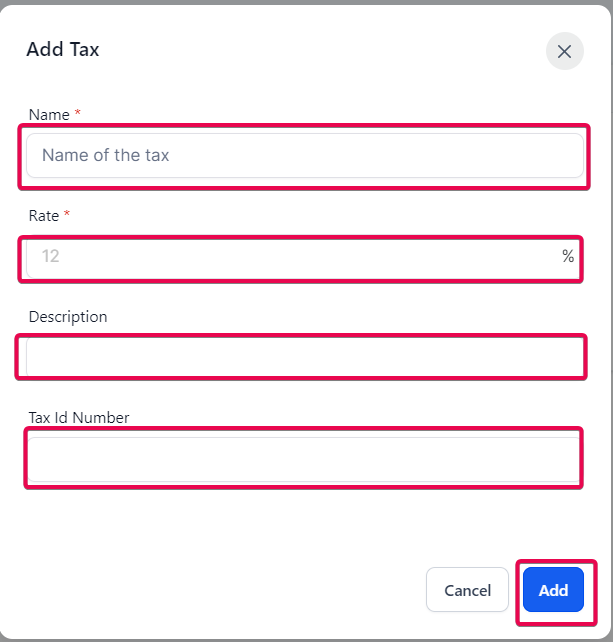Image resolution: width=613 pixels, height=642 pixels.
Task: Click the Add Tax dialog title
Action: [63, 49]
